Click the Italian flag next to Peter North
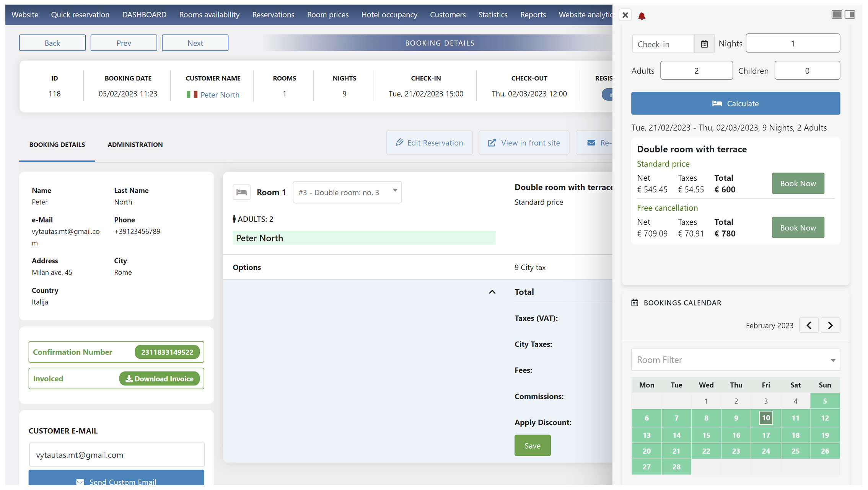Screen dimensions: 868x490 (x=192, y=94)
